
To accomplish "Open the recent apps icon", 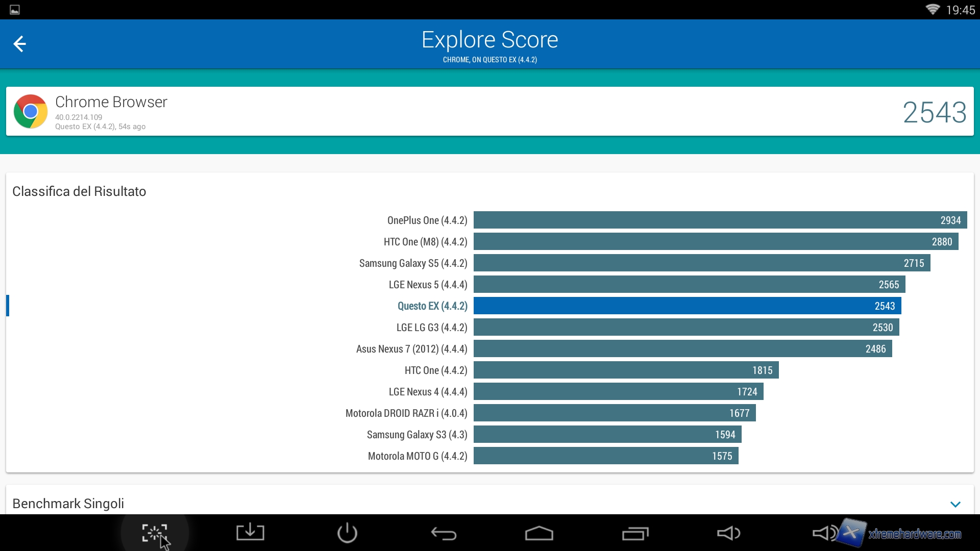I will click(x=635, y=534).
